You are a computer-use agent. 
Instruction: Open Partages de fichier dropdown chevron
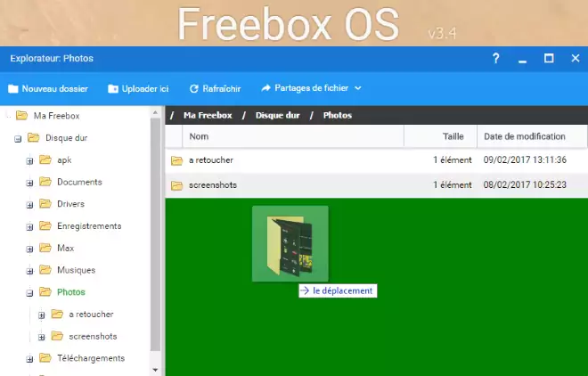click(x=358, y=88)
